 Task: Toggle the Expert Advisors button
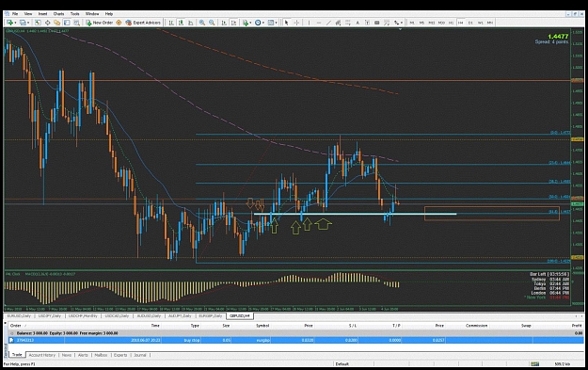(143, 23)
